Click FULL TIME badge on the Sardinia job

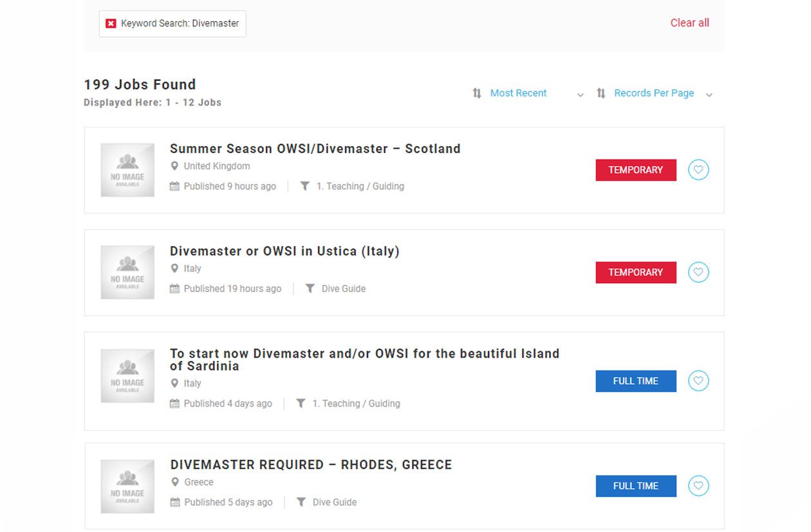(636, 381)
